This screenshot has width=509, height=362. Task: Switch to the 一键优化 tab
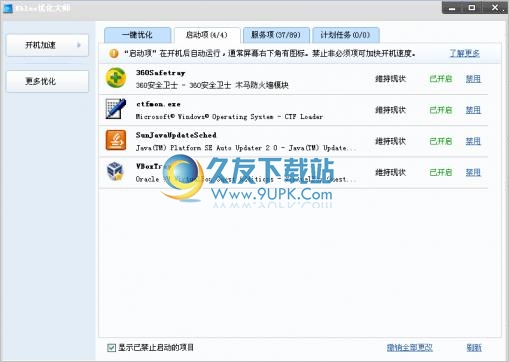coord(137,35)
